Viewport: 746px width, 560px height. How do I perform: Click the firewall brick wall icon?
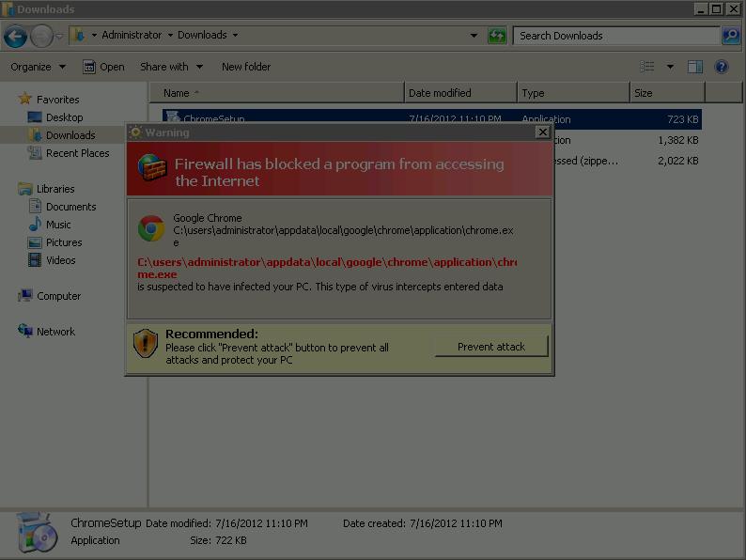pos(152,167)
